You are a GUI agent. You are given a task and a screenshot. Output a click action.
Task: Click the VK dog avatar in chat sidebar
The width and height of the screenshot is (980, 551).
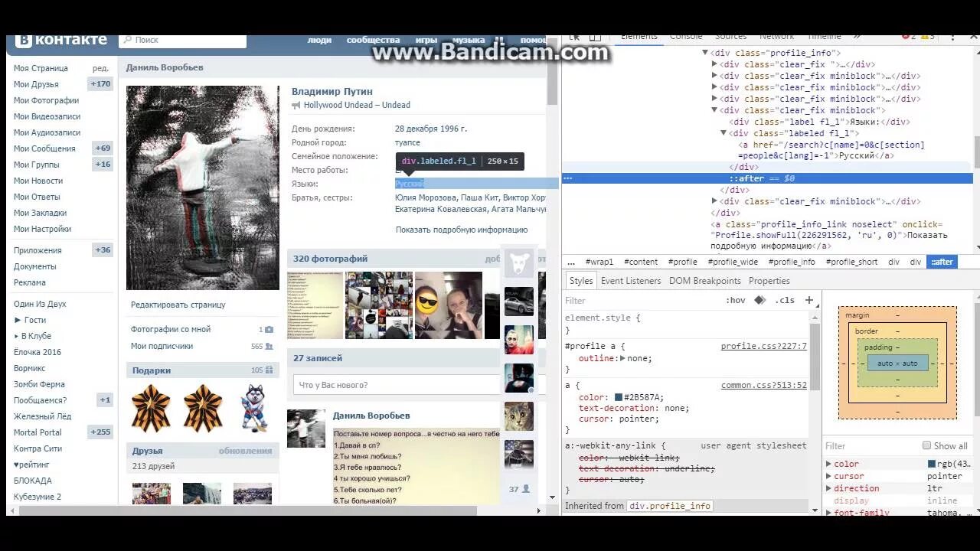point(519,262)
